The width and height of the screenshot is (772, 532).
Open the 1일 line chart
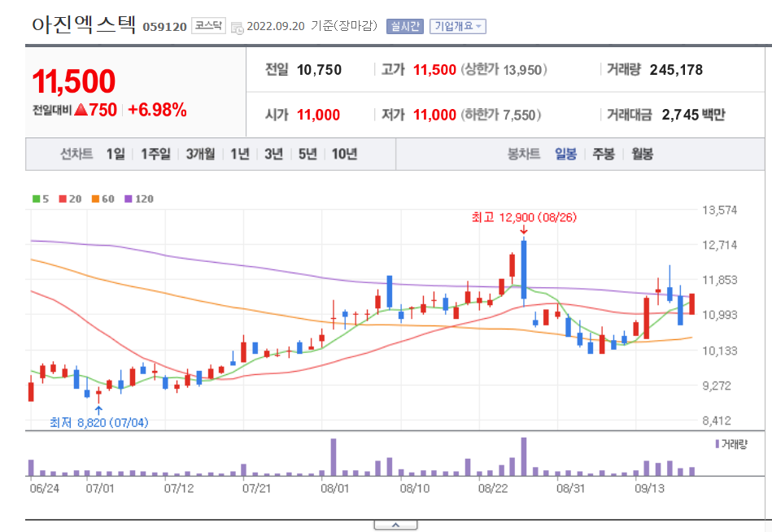(116, 154)
